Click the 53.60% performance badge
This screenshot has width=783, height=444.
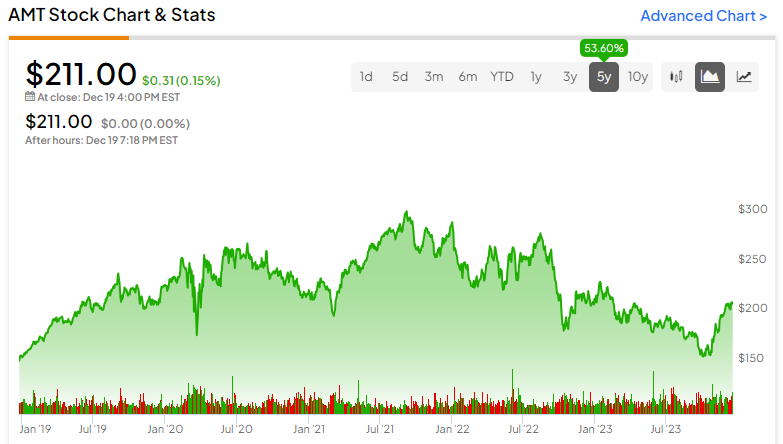(x=604, y=48)
